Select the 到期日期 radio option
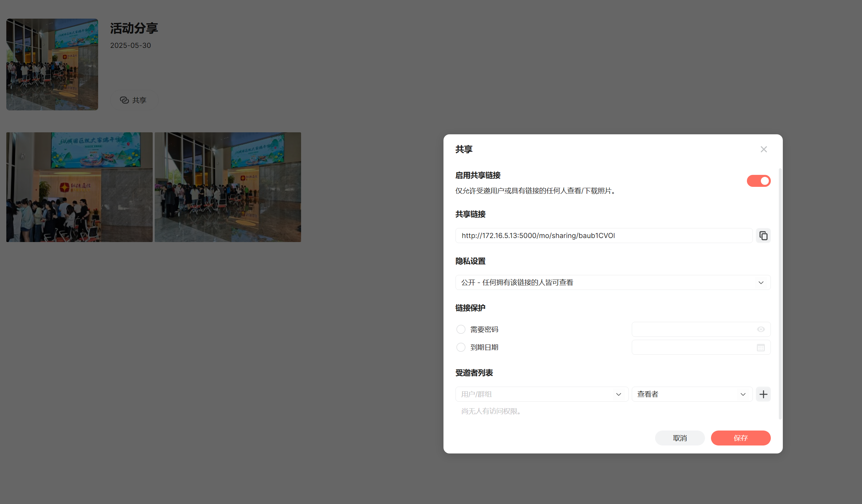This screenshot has height=504, width=862. 461,347
